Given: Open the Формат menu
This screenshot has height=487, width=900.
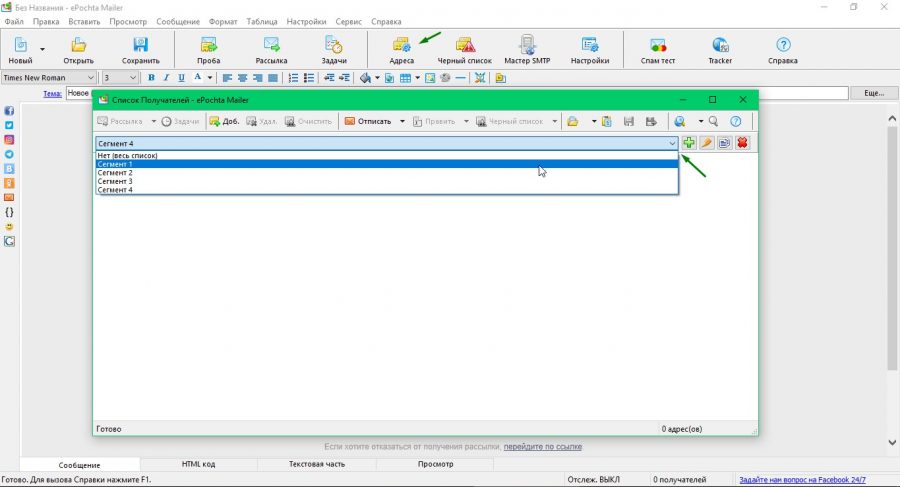Looking at the screenshot, I should click(223, 21).
